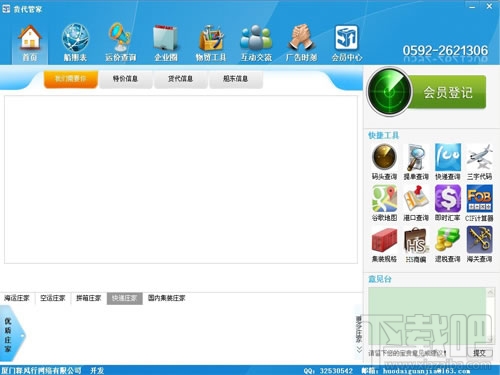Expand the side panel double-chevron arrow
Image resolution: width=500 pixels, height=375 pixels.
359,349
